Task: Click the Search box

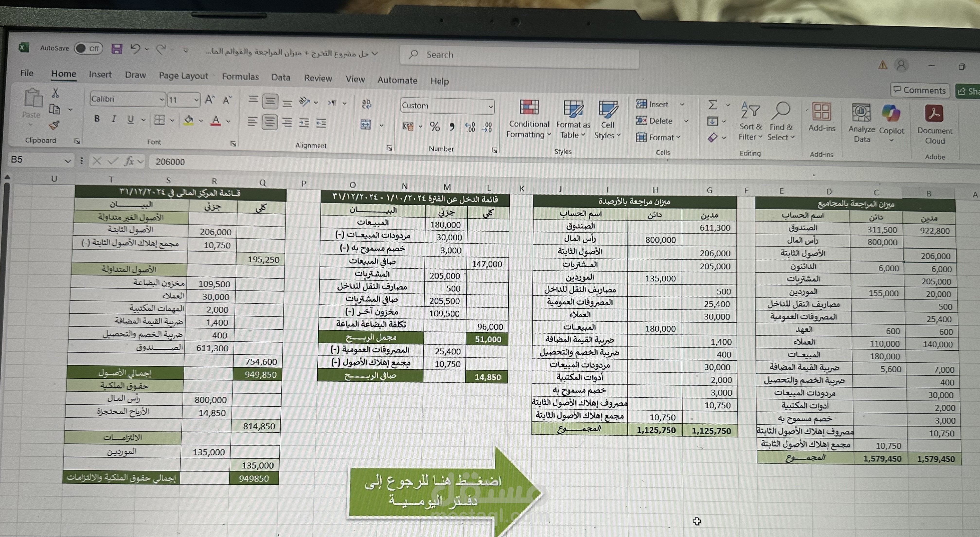Action: (x=520, y=55)
